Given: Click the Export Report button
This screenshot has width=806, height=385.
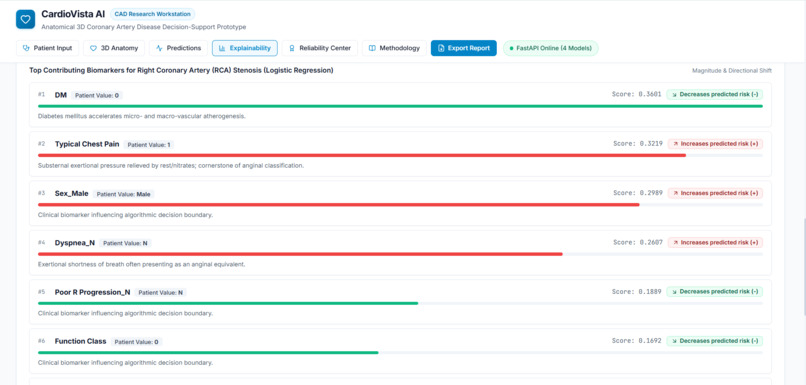Looking at the screenshot, I should click(464, 48).
